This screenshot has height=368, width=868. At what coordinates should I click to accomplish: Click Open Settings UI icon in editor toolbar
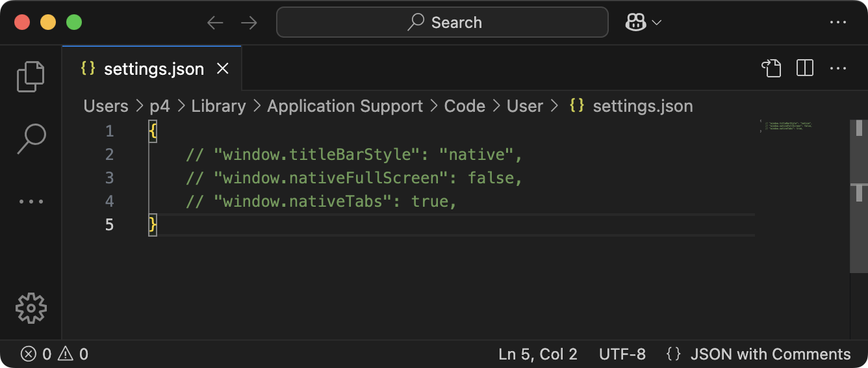coord(771,68)
